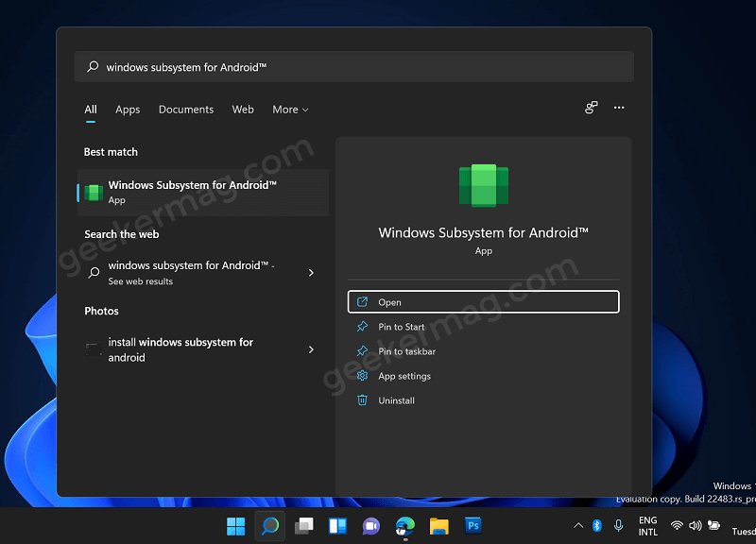756x544 pixels.
Task: Show hidden system tray icons
Action: (x=578, y=526)
